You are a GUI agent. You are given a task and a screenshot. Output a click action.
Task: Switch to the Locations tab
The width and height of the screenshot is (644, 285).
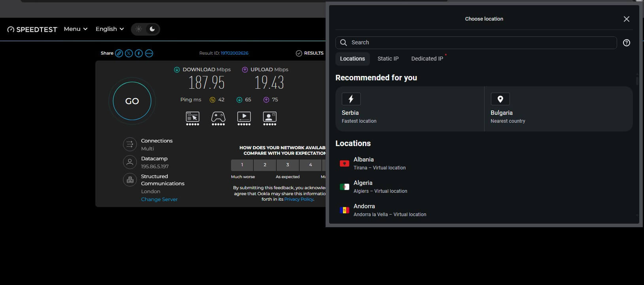[x=352, y=59]
